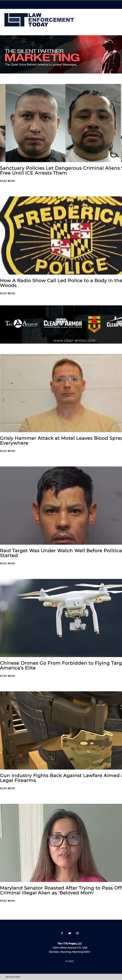The width and height of the screenshot is (122, 980).
Task: Open the Silent Partner Marketing banner
Action: 61,54
